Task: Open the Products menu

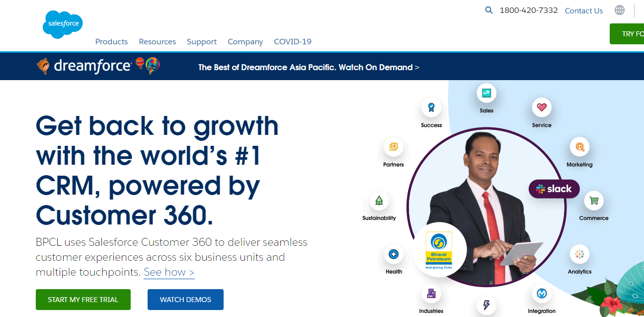Action: tap(111, 42)
